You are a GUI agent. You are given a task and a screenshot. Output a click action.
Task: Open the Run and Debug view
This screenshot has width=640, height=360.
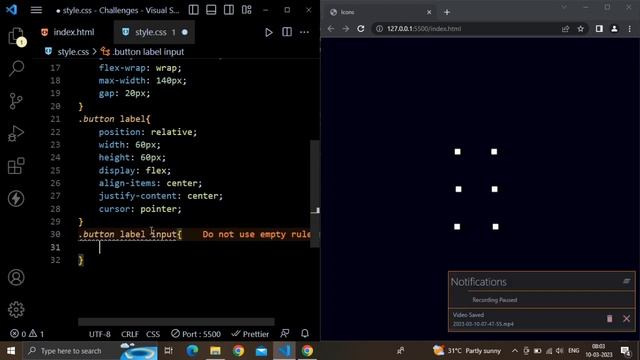tap(16, 133)
